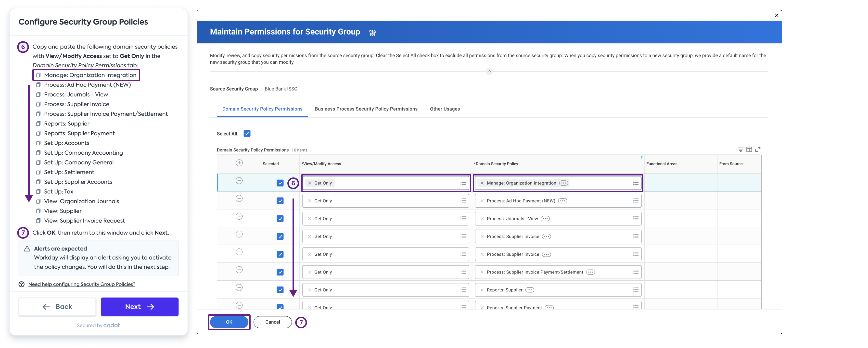Uncheck the Select All checkbox

point(247,133)
